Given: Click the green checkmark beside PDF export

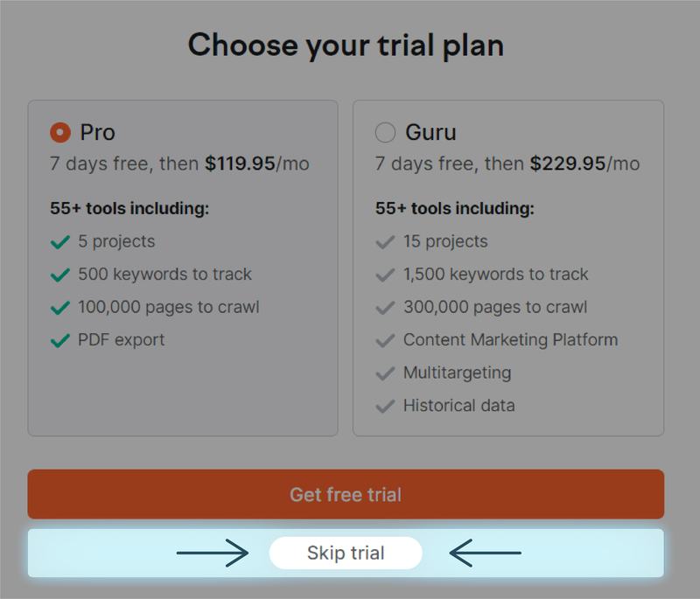Looking at the screenshot, I should pyautogui.click(x=59, y=340).
